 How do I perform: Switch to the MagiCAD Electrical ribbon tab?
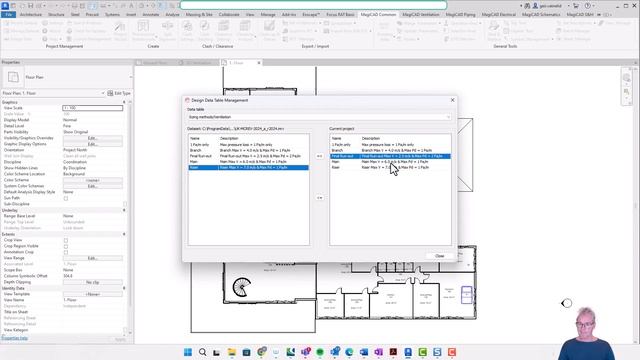498,14
